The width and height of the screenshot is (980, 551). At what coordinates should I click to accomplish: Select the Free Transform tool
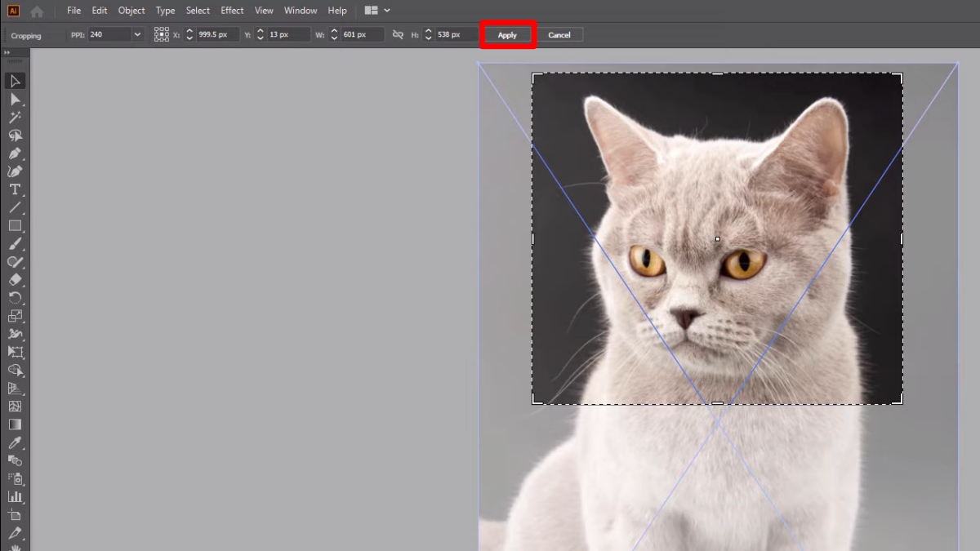tap(15, 352)
